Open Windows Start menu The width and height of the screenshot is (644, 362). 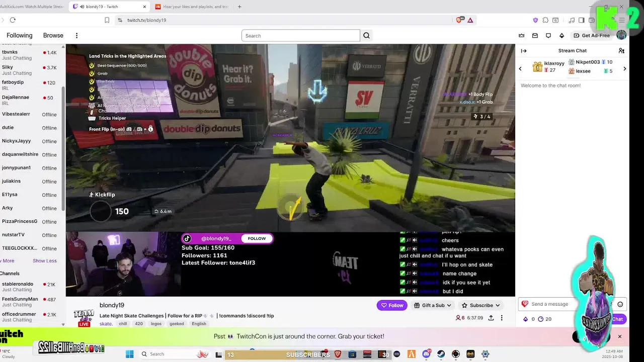click(129, 354)
